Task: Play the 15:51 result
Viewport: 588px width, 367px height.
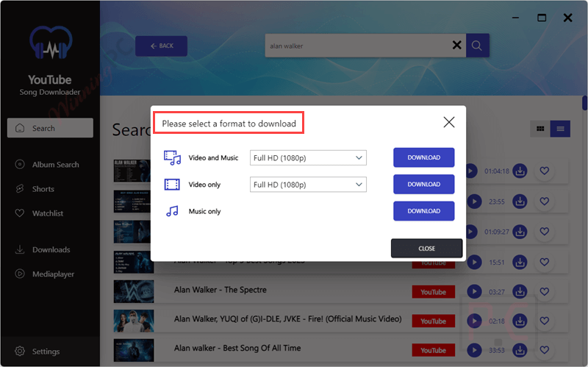Action: click(474, 262)
